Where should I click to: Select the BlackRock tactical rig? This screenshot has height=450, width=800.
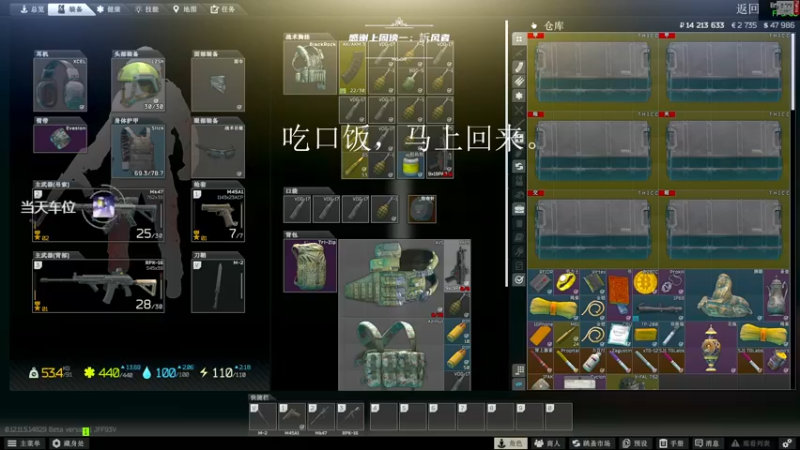tap(310, 67)
